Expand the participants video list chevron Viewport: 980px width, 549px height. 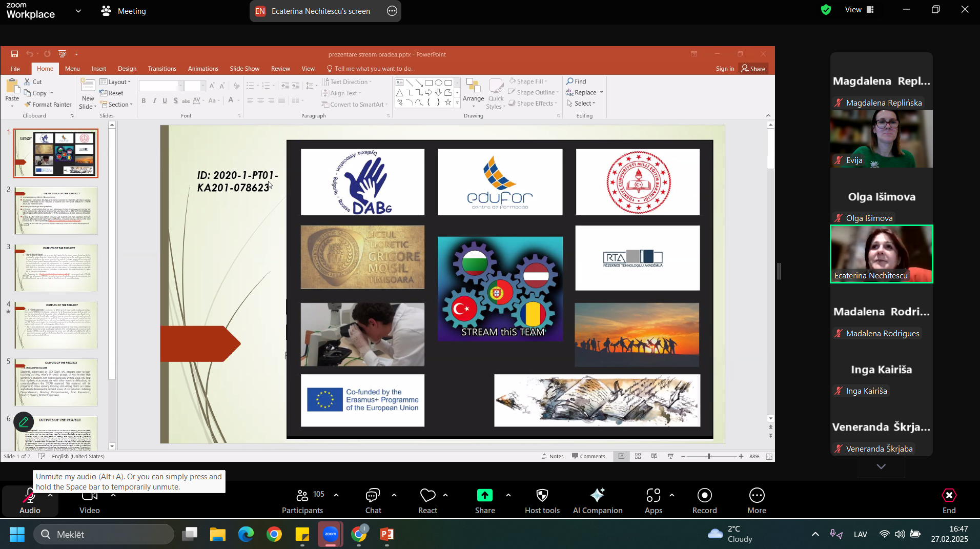(881, 466)
